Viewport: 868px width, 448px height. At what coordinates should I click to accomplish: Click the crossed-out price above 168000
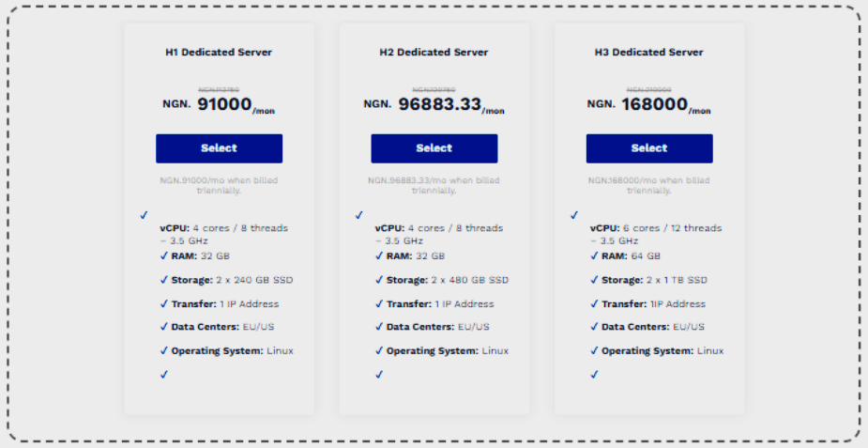click(x=648, y=89)
